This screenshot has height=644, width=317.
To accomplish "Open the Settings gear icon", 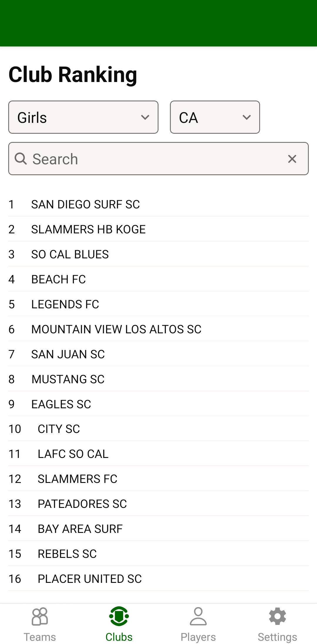I will pyautogui.click(x=277, y=616).
